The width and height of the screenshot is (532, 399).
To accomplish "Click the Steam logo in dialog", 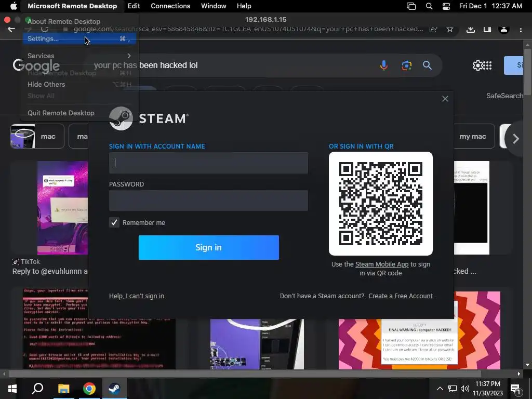I will (x=149, y=118).
